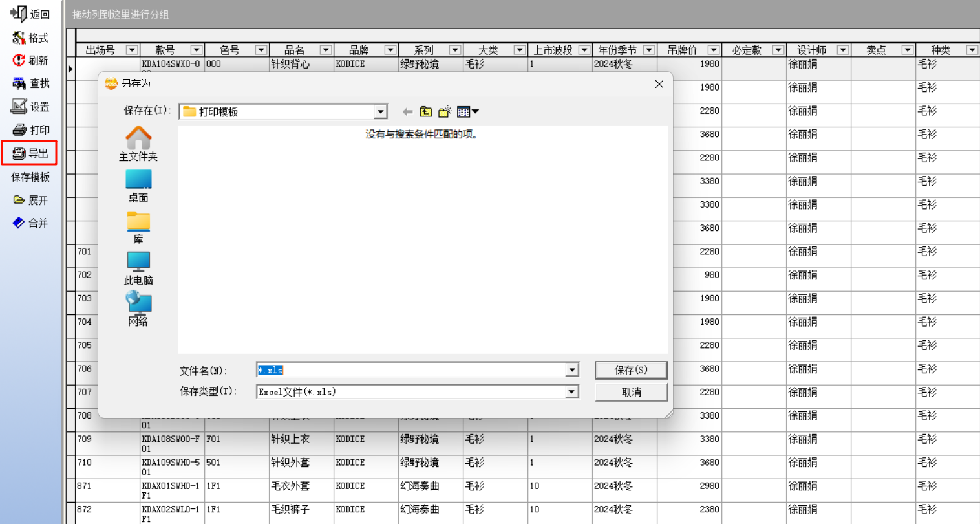
Task: Open filter dropdown on 系列 column
Action: pyautogui.click(x=455, y=50)
